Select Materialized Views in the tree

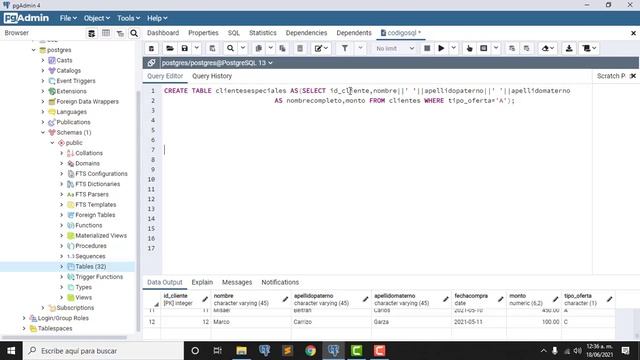point(101,236)
